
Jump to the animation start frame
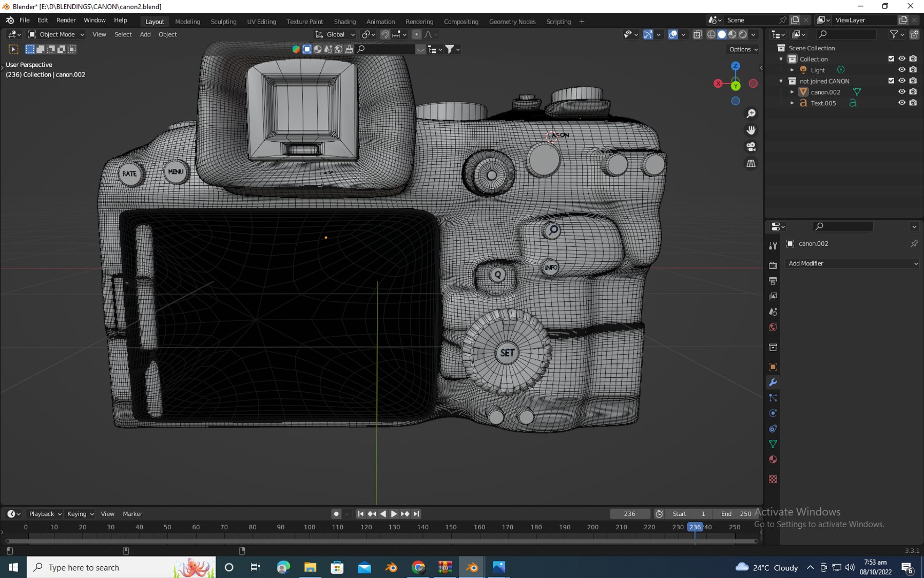pos(360,514)
